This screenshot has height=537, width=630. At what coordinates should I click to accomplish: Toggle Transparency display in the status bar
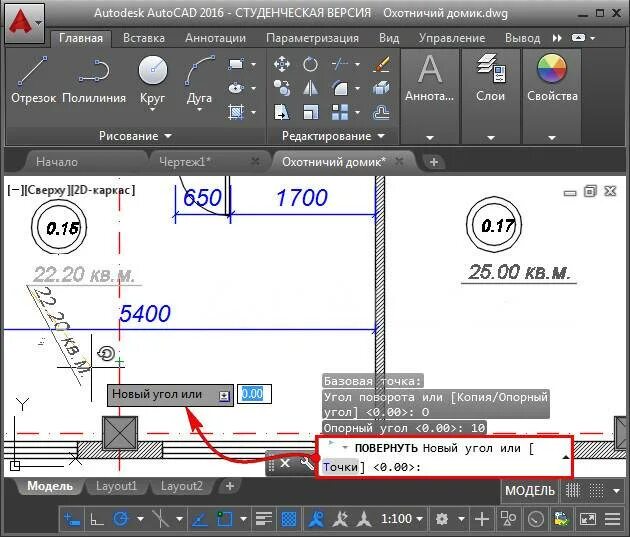[x=288, y=519]
